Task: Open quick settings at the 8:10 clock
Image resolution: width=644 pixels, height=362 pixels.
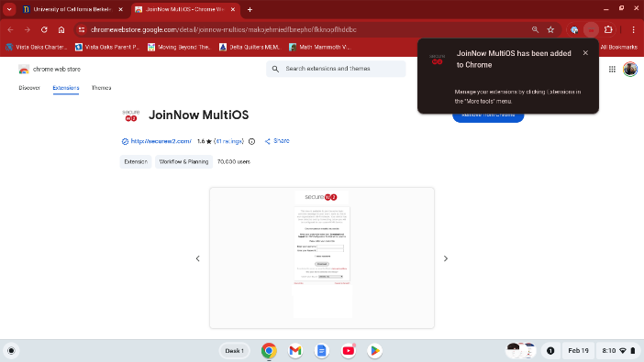Action: [x=618, y=351]
